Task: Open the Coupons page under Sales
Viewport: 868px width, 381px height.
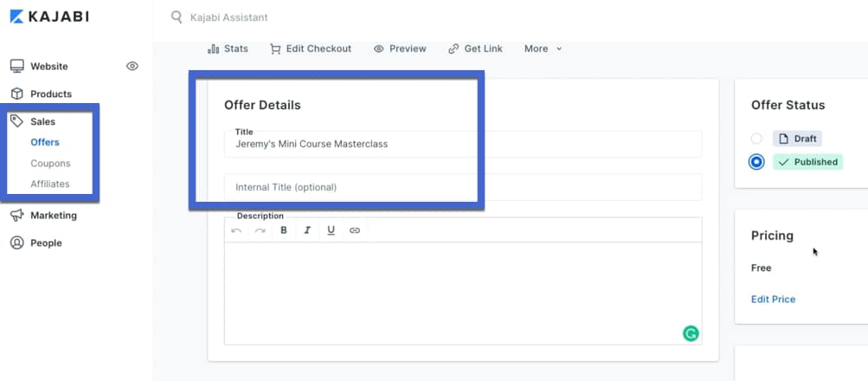Action: click(50, 163)
